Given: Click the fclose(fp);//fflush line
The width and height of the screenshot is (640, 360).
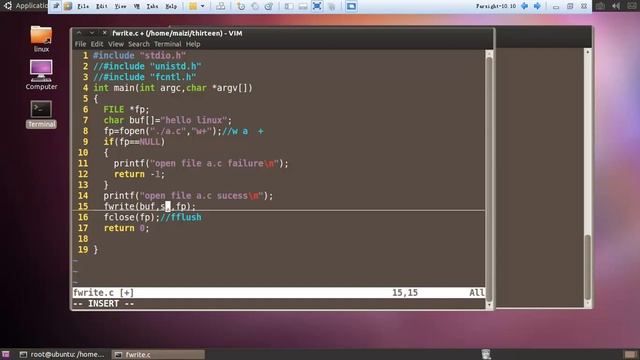Looking at the screenshot, I should point(152,217).
